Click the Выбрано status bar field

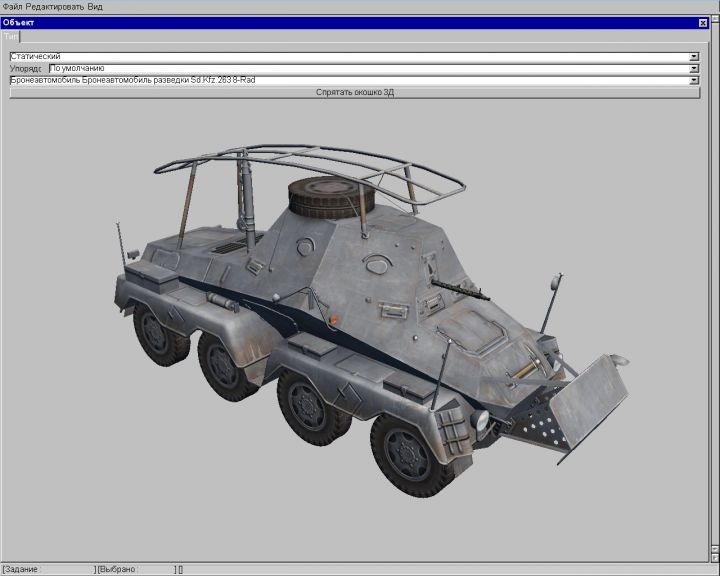[135, 569]
